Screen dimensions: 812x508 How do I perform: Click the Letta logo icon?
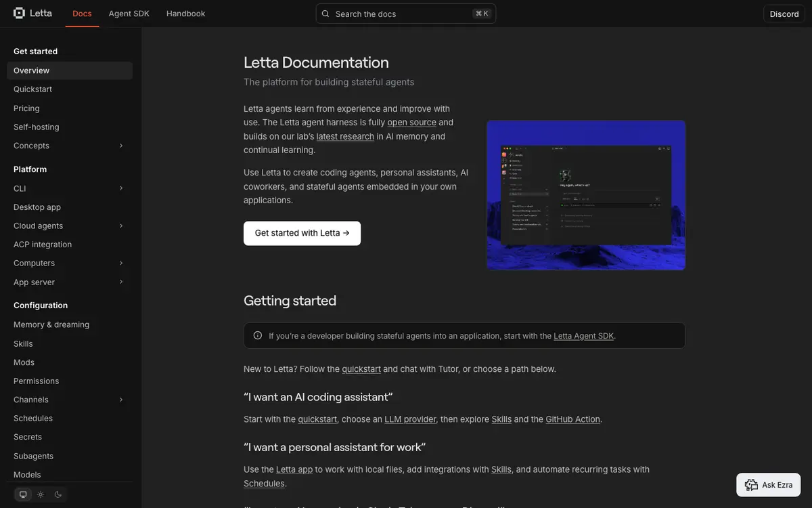click(19, 13)
